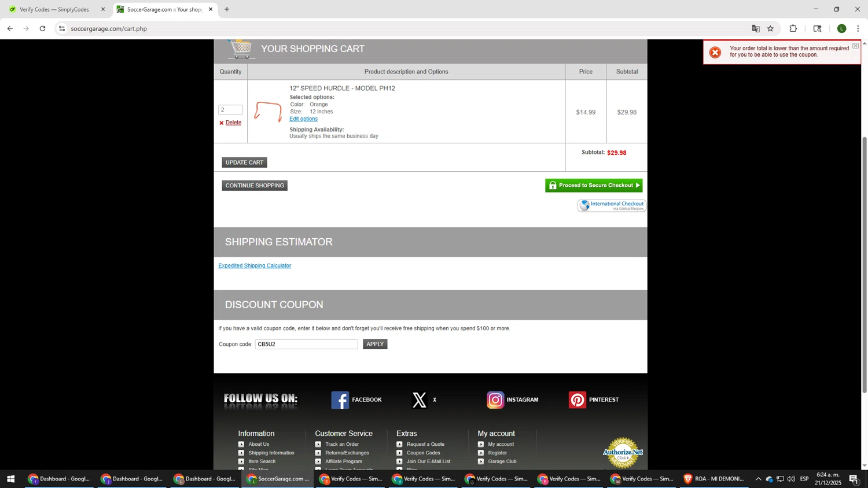Click the page vertical scrollbar

click(865, 265)
